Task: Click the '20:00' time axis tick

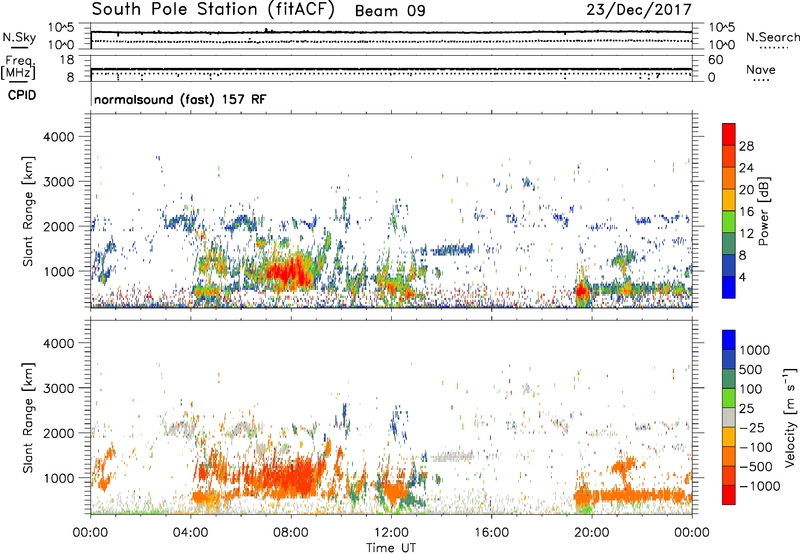Action: click(592, 533)
